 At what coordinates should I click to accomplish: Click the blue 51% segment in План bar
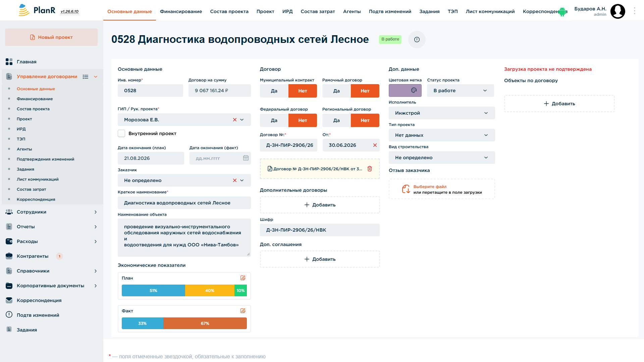pos(153,291)
